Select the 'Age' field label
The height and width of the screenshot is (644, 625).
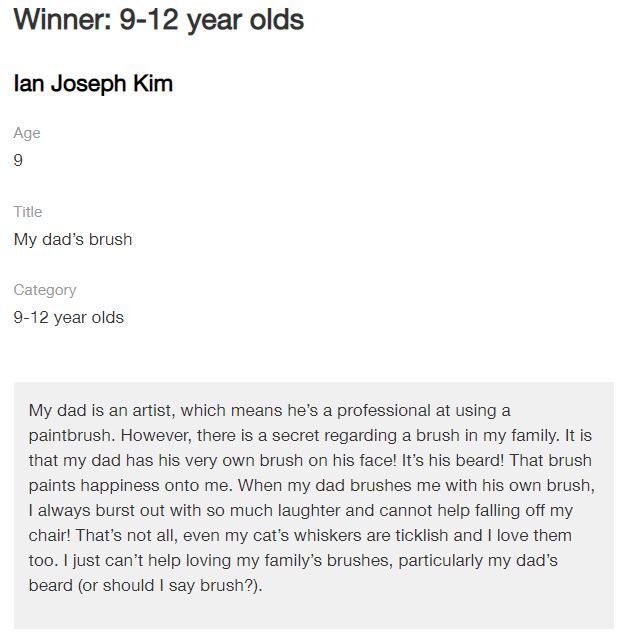coord(27,133)
